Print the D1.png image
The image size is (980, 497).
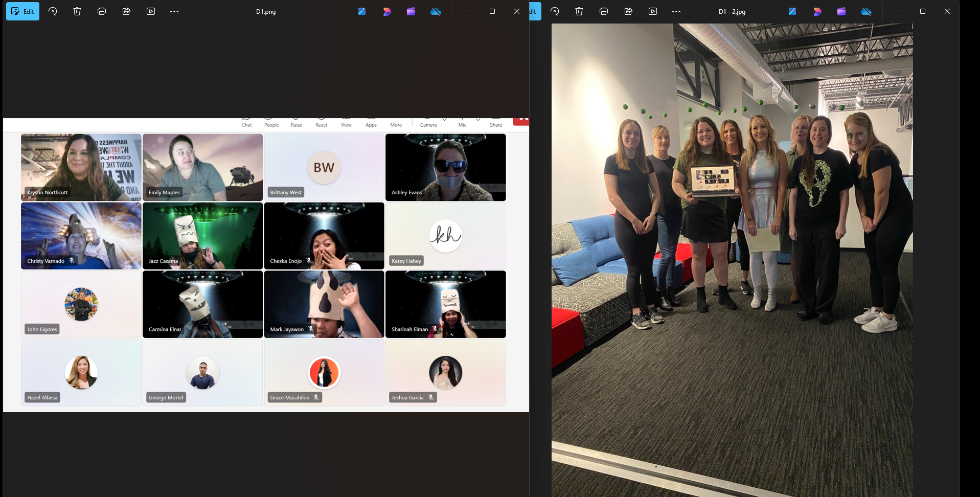102,11
